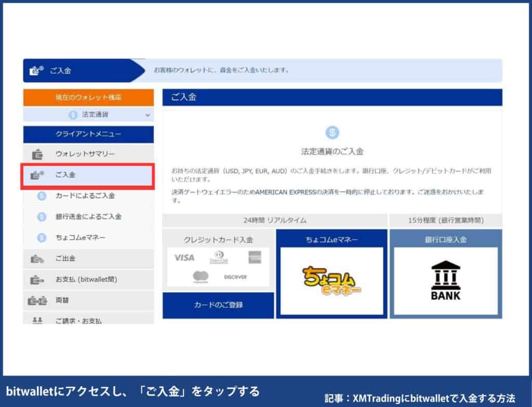The height and width of the screenshot is (407, 532).
Task: Click the ちょコムeマネー card header
Action: coord(331,239)
